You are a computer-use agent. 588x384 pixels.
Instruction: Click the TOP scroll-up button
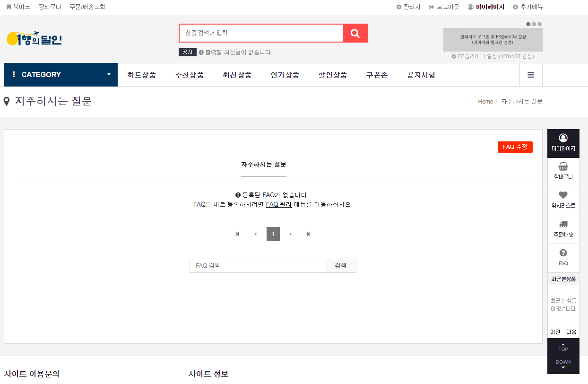coord(563,347)
